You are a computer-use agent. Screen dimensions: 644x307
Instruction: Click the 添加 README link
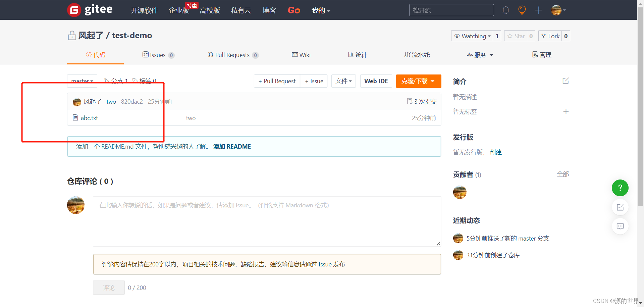(232, 147)
